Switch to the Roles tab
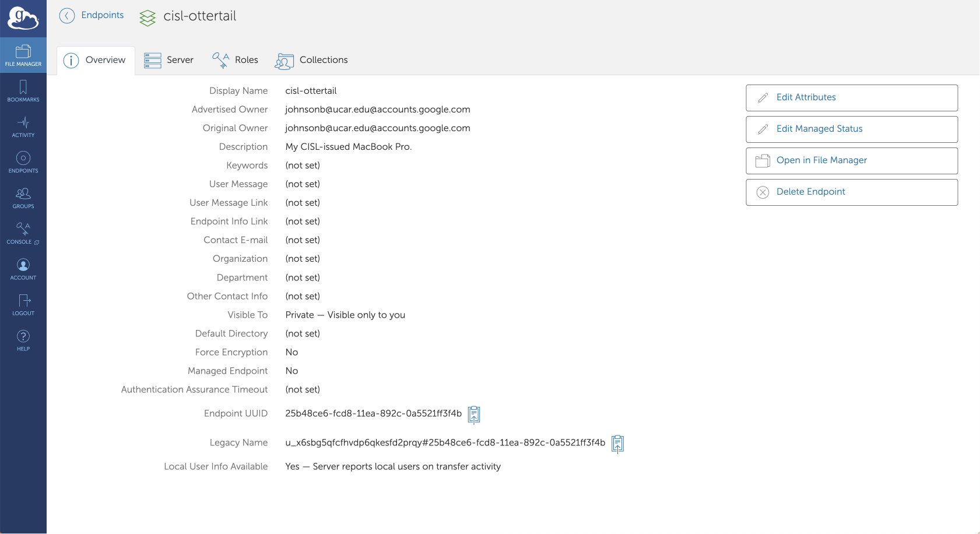This screenshot has height=534, width=980. pos(235,60)
